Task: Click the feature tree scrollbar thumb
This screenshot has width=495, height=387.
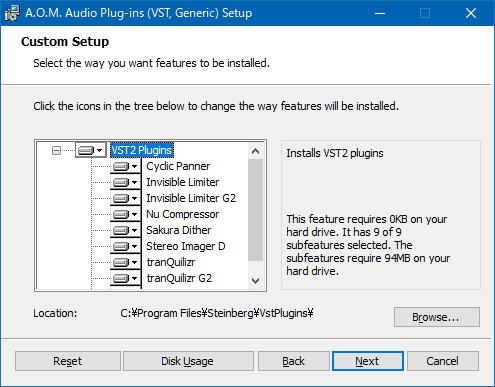Action: tap(256, 210)
